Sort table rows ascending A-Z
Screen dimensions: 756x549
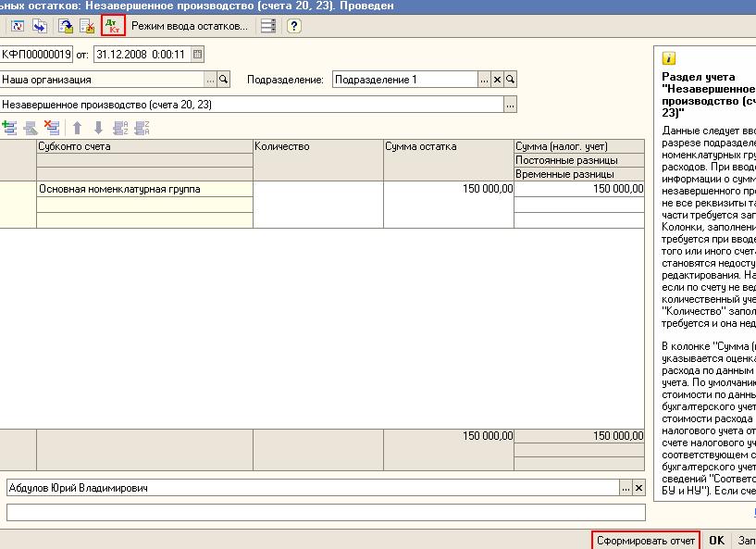[x=120, y=128]
